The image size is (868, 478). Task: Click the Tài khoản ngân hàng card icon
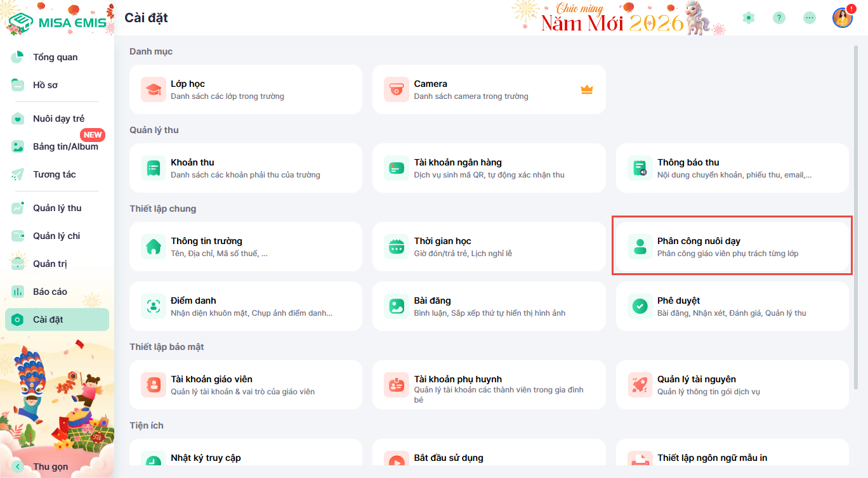point(397,168)
